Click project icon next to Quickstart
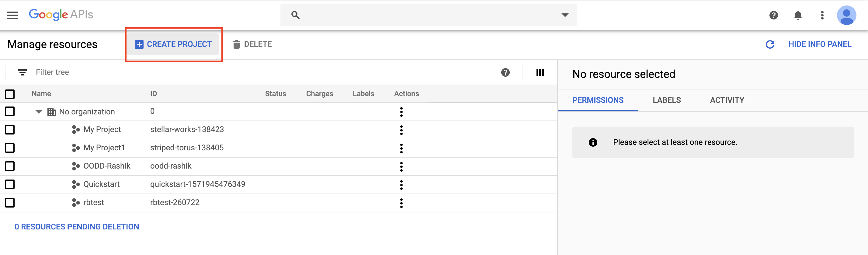868x255 pixels. coord(76,184)
